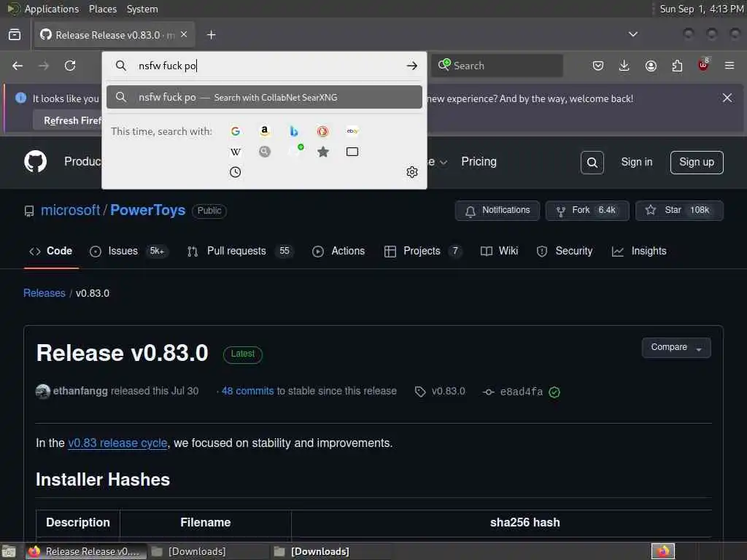Open the Projects tab
Viewport: 747px width, 560px height.
click(x=423, y=251)
